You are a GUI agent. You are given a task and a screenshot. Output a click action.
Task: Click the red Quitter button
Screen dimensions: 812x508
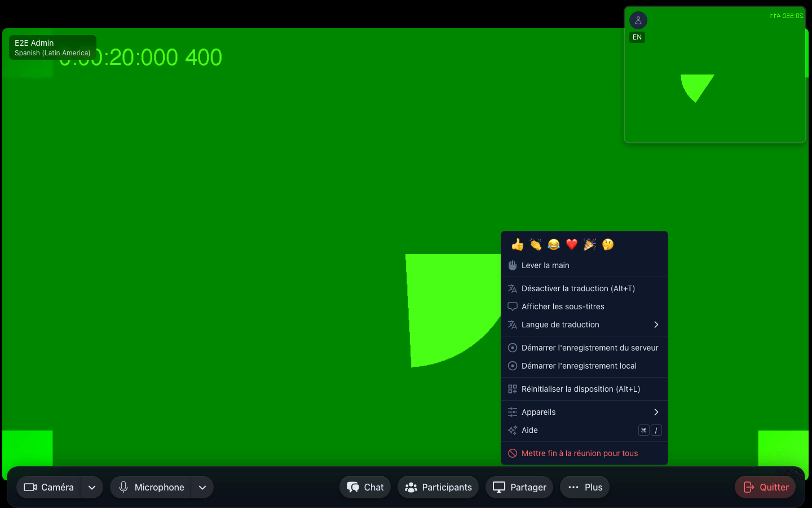(765, 487)
